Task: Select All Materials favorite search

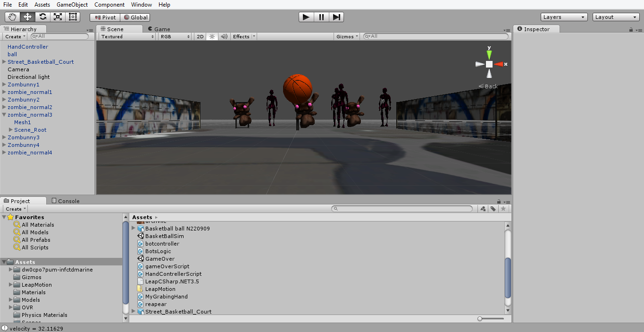Action: click(x=38, y=225)
